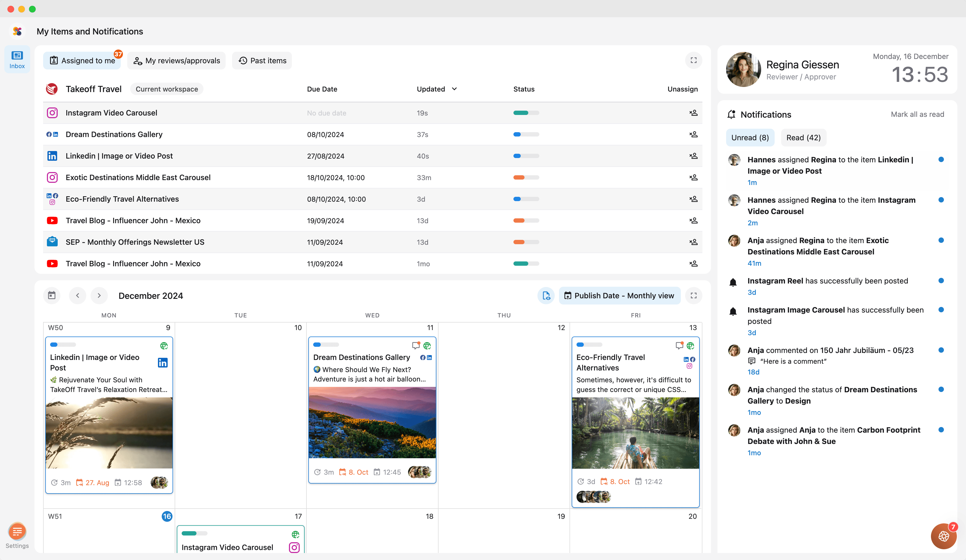Click the comment icon on Dream Destinations Gallery card
This screenshot has height=560, width=966.
point(415,345)
